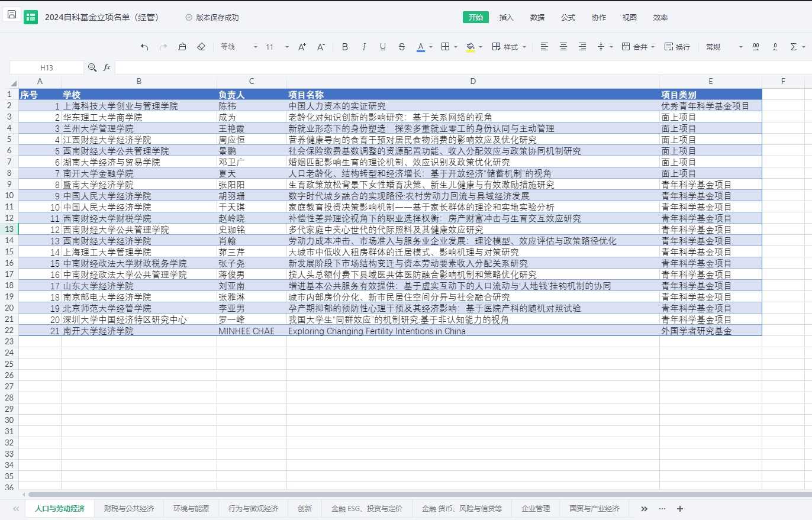
Task: Increase decimal places
Action: [756, 47]
